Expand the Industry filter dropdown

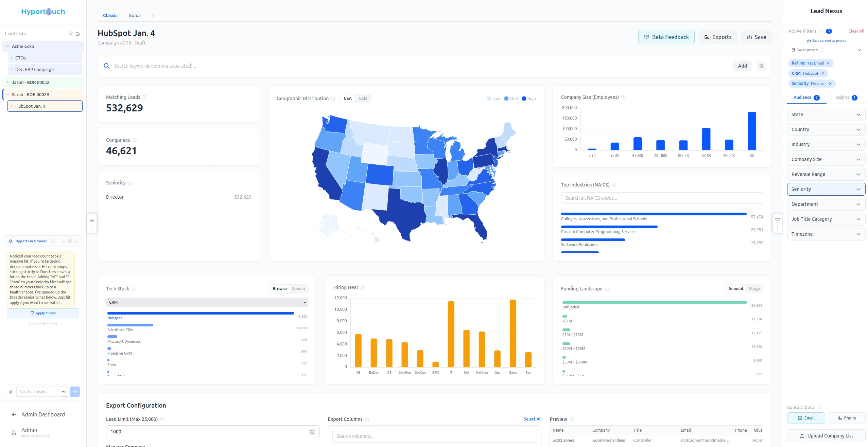826,144
